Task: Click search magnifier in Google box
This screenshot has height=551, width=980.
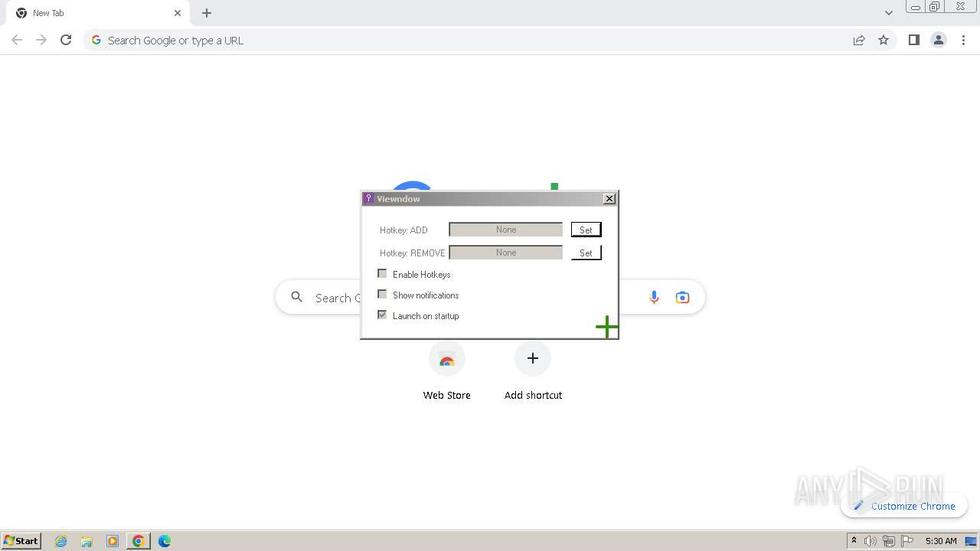Action: tap(297, 297)
